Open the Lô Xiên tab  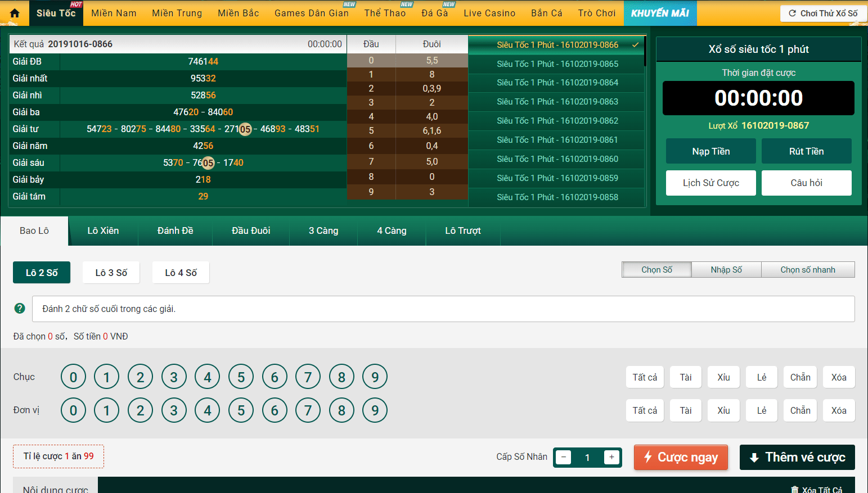103,230
